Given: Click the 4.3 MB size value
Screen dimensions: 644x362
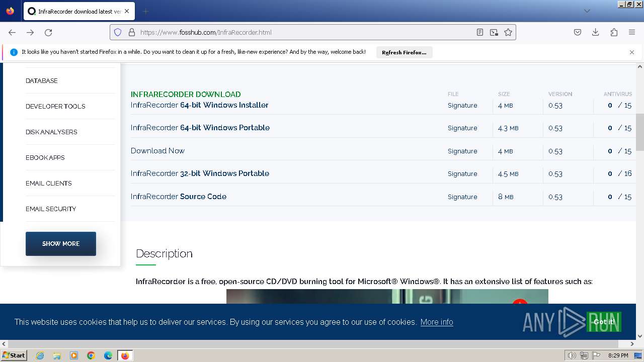Looking at the screenshot, I should [x=508, y=128].
